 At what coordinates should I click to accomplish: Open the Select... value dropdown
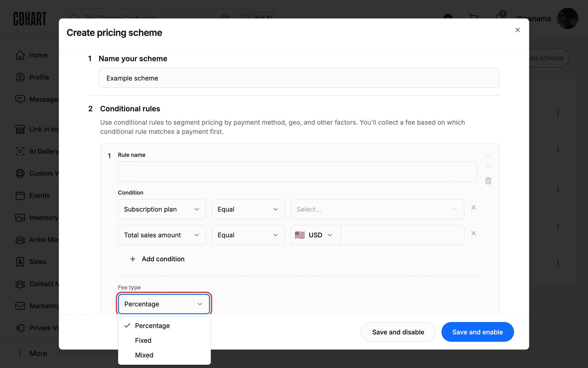[377, 209]
